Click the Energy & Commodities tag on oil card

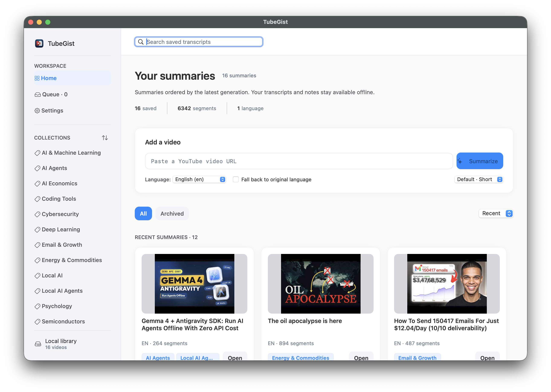pos(300,357)
